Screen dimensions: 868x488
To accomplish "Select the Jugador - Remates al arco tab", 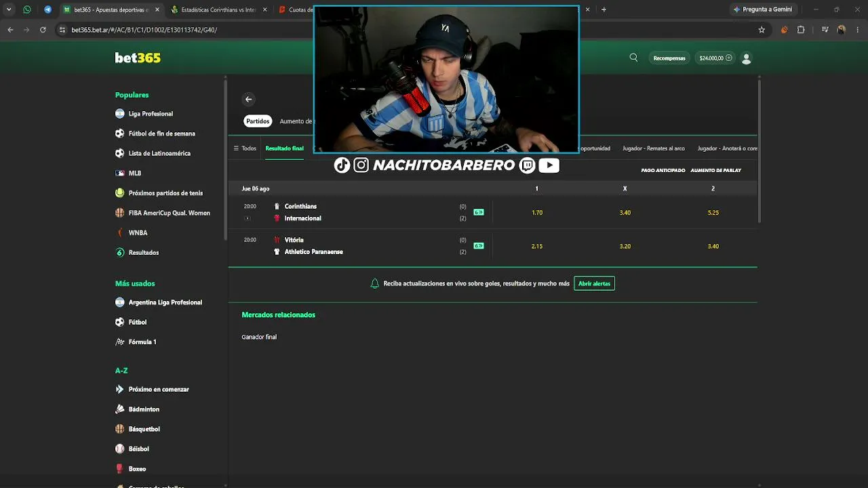I will [x=654, y=148].
